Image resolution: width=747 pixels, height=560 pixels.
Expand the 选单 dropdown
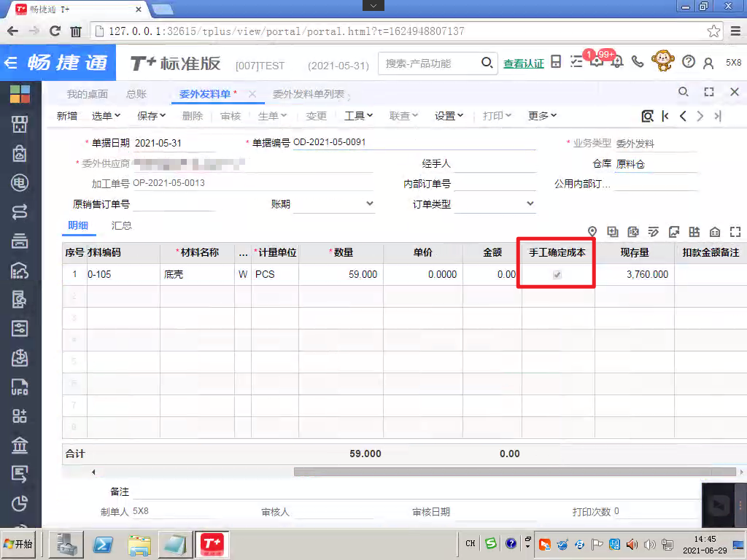click(106, 116)
